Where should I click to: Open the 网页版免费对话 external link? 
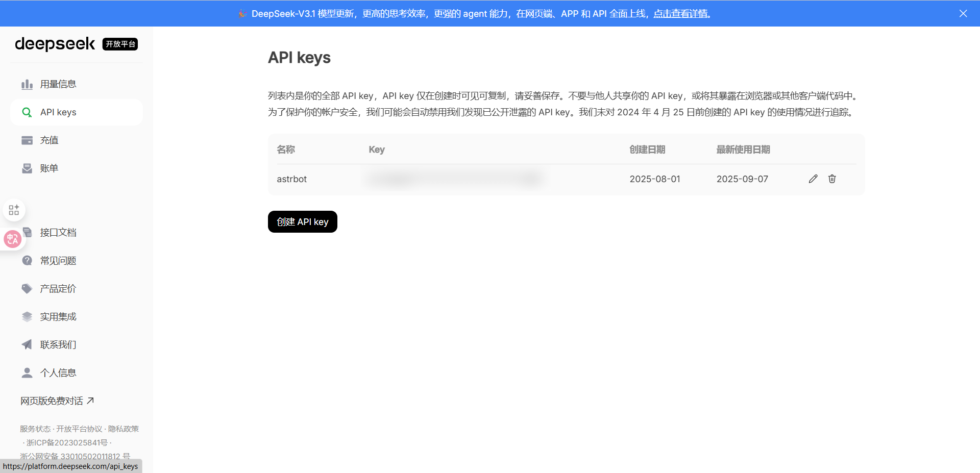pyautogui.click(x=57, y=401)
